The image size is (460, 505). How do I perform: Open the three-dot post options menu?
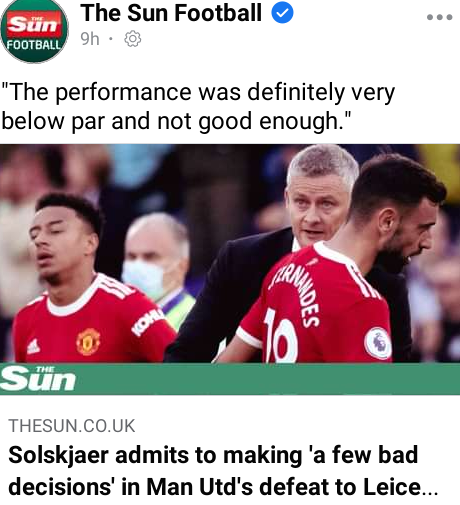(440, 17)
